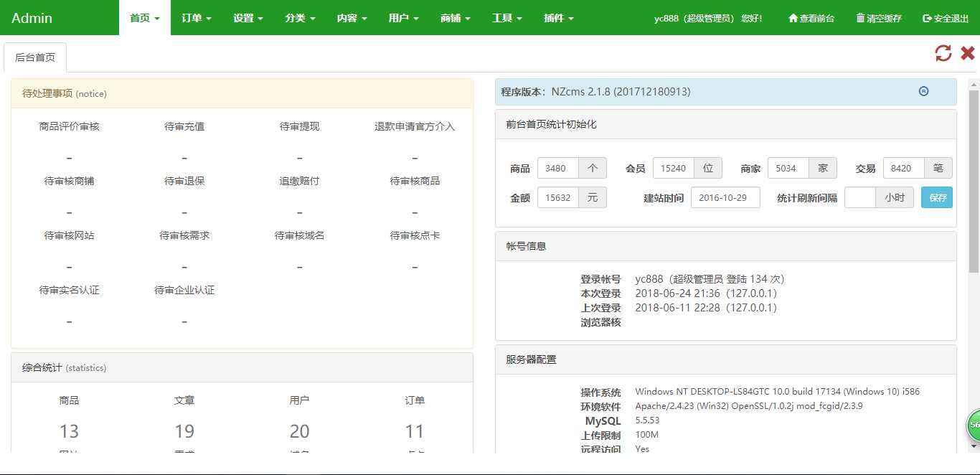Click 待审退保 notice item
The width and height of the screenshot is (980, 475).
(184, 181)
